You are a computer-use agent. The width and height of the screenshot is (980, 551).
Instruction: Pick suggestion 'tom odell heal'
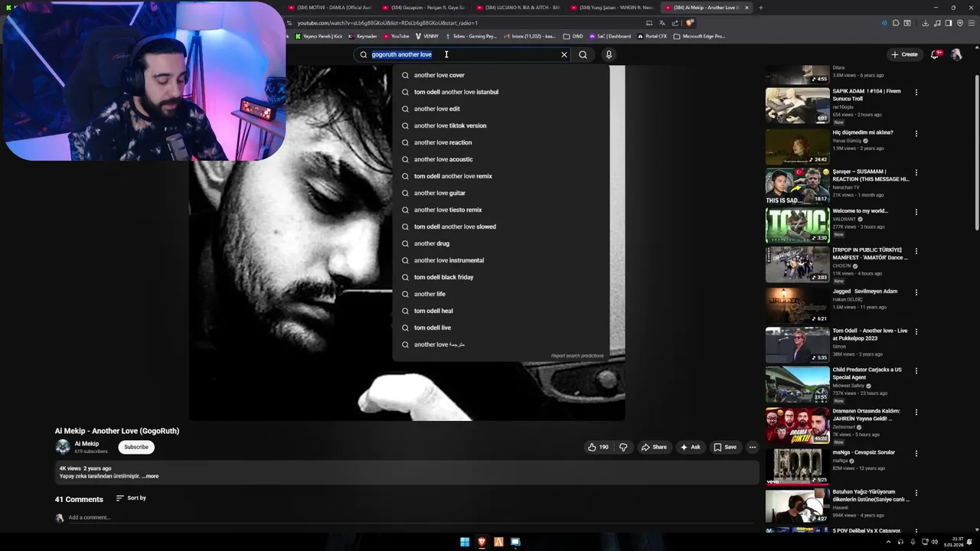click(x=501, y=311)
